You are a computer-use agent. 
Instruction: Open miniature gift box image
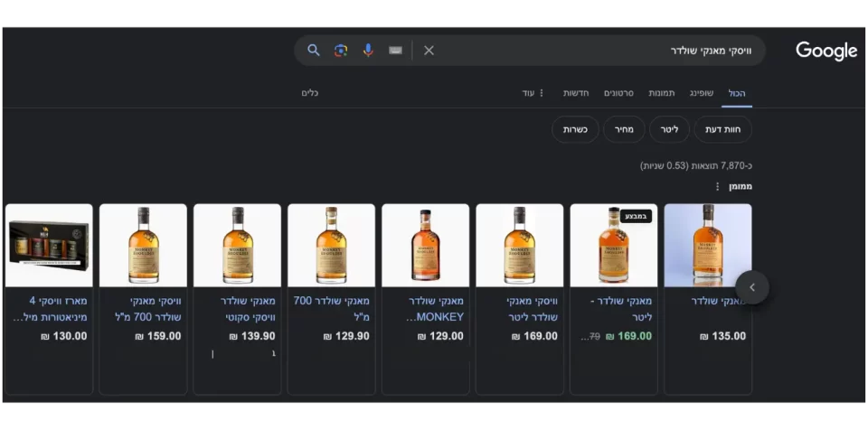click(49, 245)
